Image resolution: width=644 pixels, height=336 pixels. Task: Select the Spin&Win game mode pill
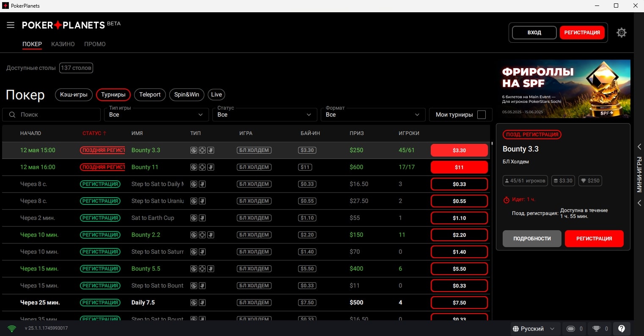(x=187, y=94)
